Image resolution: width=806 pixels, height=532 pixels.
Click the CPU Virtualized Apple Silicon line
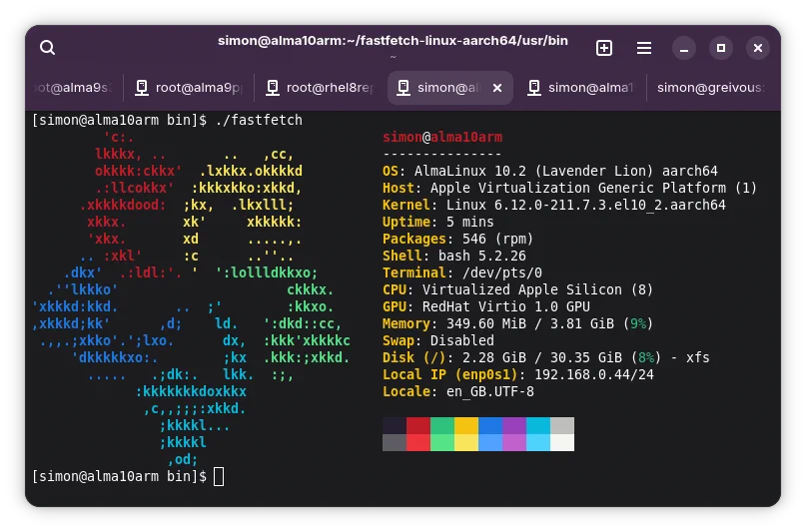(x=517, y=289)
